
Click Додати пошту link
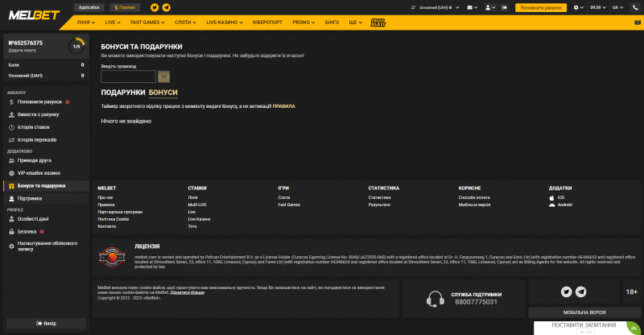pos(23,50)
